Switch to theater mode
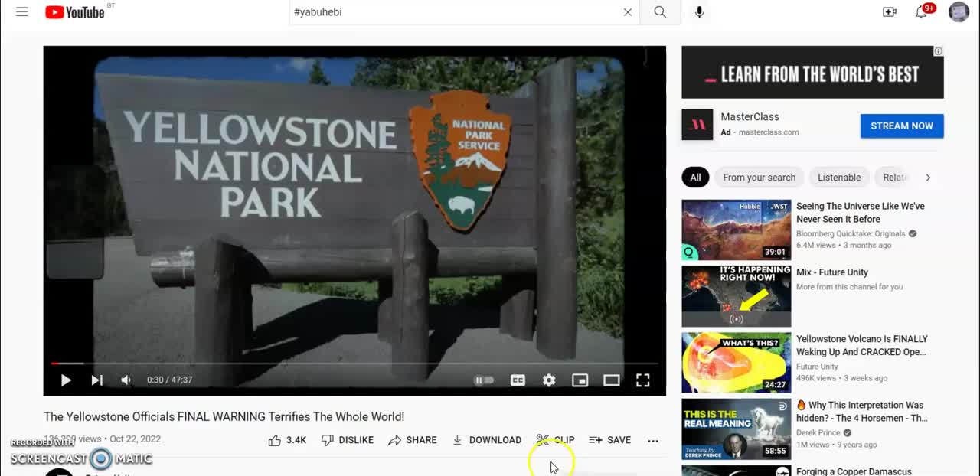This screenshot has height=476, width=980. pos(611,380)
